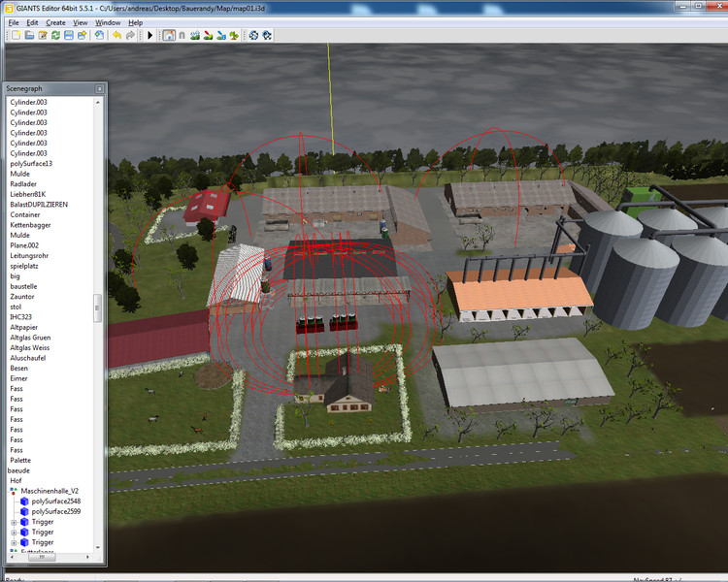Screen dimensions: 728x582
Task: Click the Open file folder icon
Action: [x=29, y=35]
